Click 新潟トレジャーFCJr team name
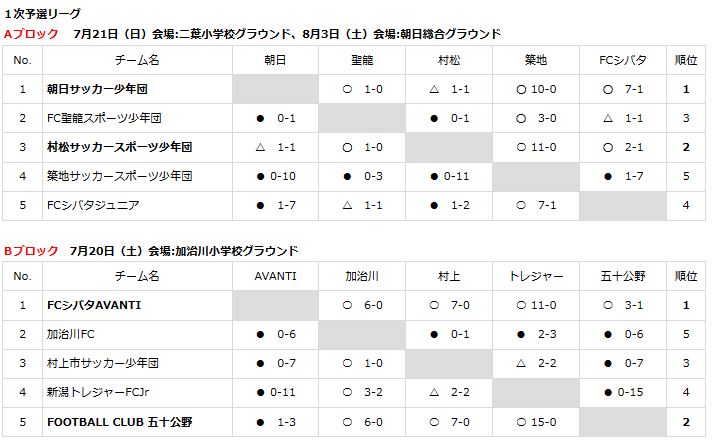713x442 pixels. pyautogui.click(x=98, y=392)
